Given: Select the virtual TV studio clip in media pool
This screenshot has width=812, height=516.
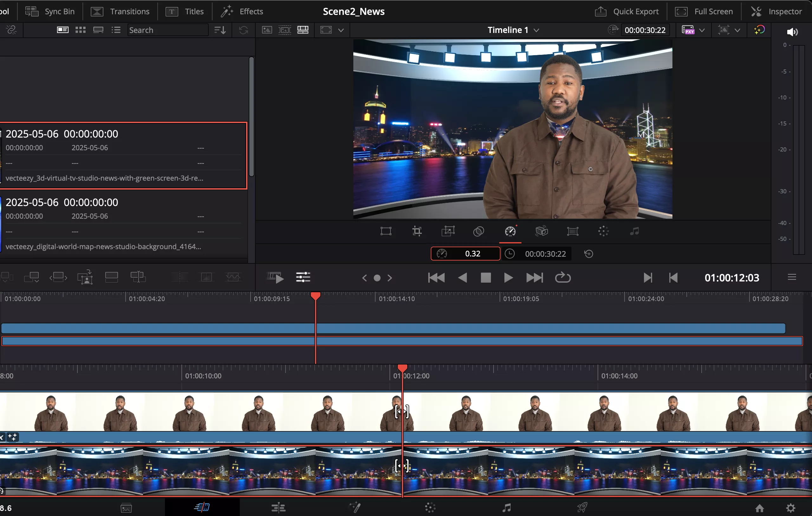Looking at the screenshot, I should tap(124, 155).
